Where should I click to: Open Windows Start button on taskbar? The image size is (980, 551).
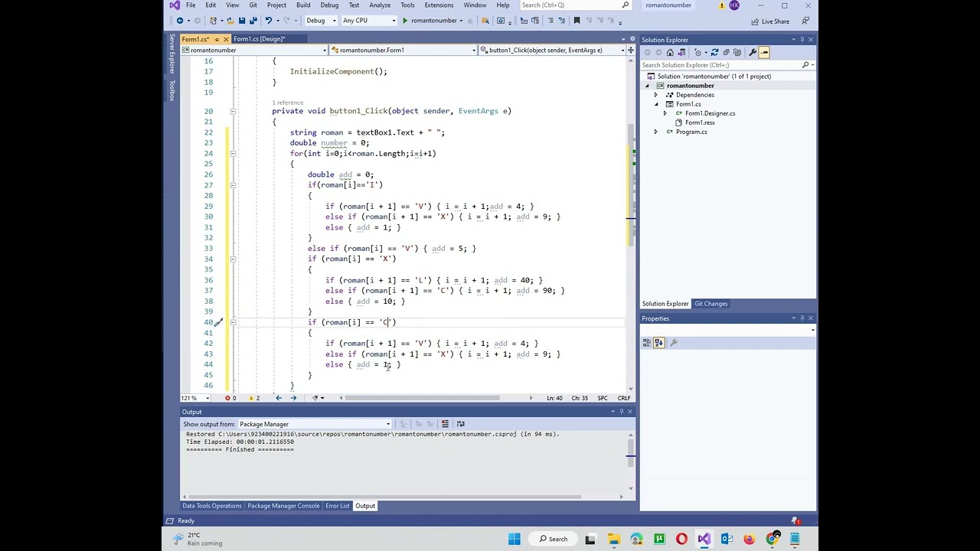pos(514,539)
